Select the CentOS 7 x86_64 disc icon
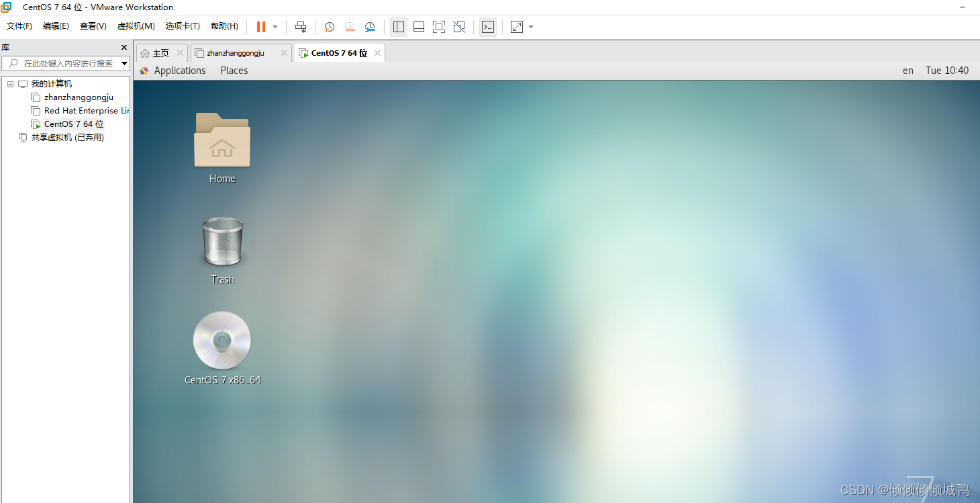Image resolution: width=980 pixels, height=503 pixels. coord(222,348)
